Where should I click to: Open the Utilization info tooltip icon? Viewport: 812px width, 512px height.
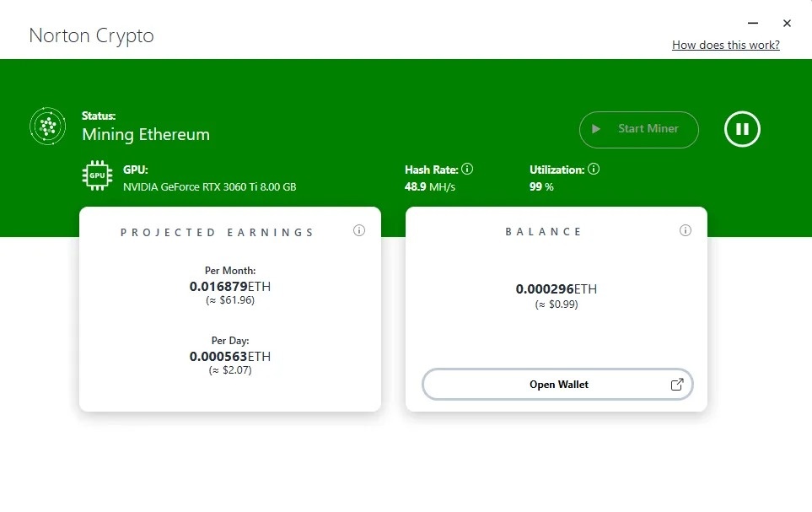tap(594, 169)
